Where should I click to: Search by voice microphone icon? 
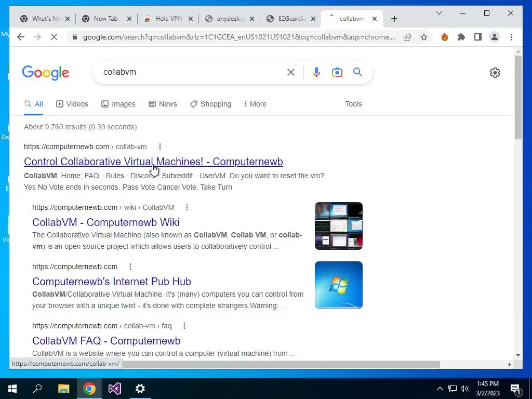[x=316, y=72]
